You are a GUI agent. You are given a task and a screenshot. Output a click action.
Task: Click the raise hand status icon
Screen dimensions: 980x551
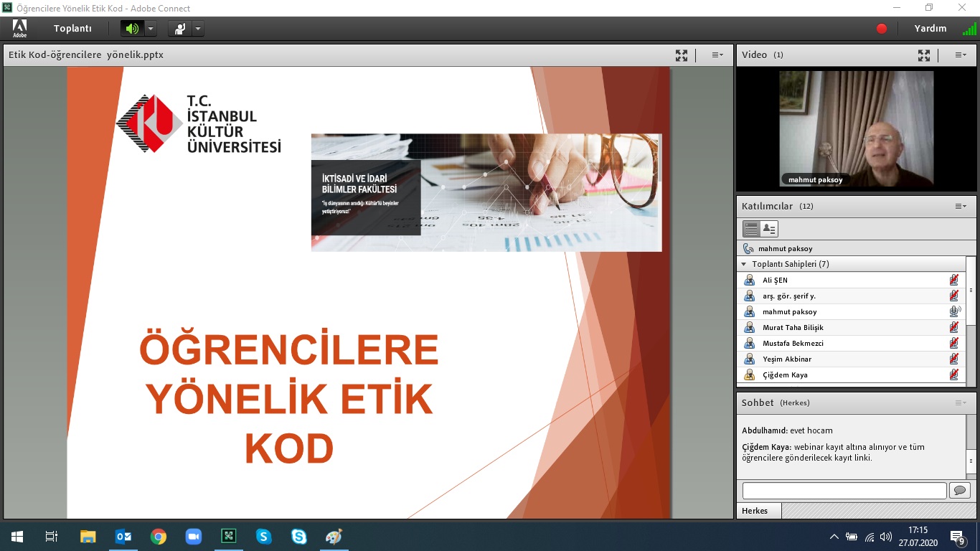point(179,29)
